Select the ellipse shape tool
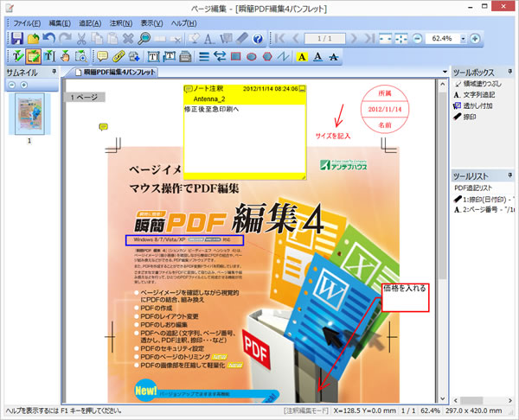The image size is (519, 420). point(252,57)
